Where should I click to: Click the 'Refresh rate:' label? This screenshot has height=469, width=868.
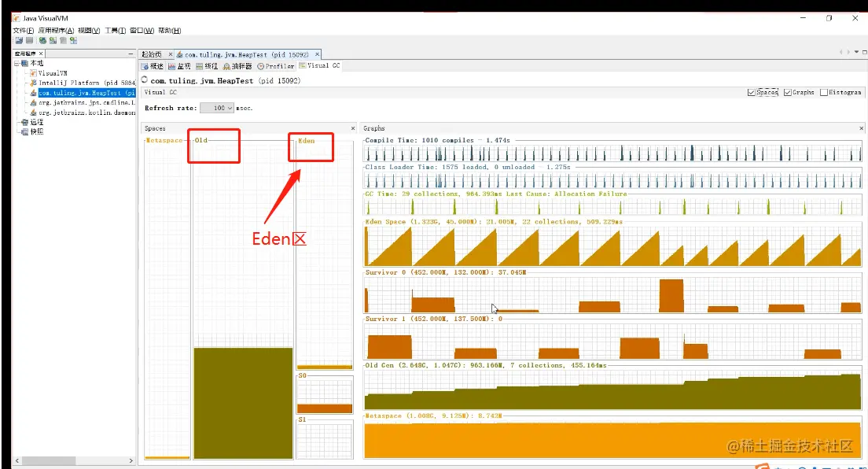coord(171,108)
